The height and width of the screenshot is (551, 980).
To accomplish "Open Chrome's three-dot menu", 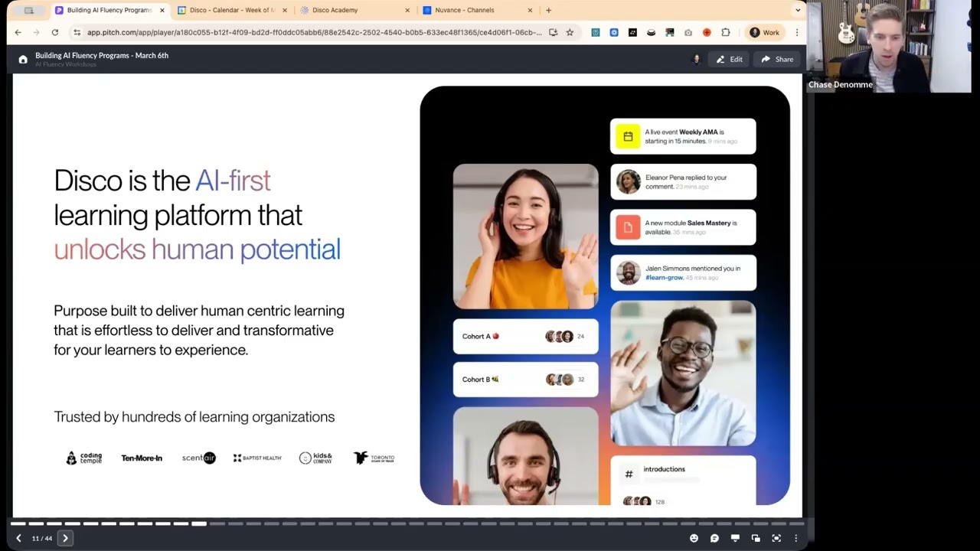I will pos(797,32).
